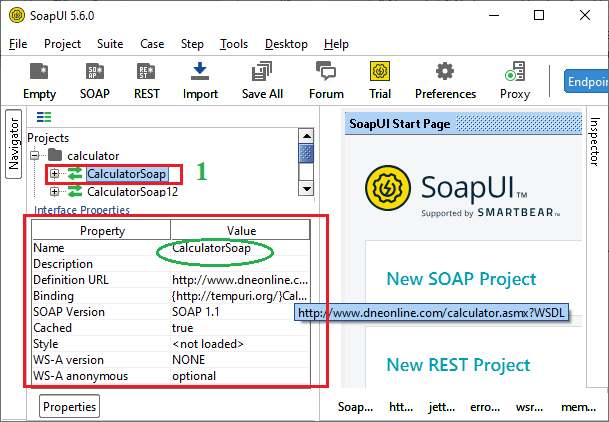Minimize the SoapUI window
The image size is (609, 422).
[x=494, y=15]
